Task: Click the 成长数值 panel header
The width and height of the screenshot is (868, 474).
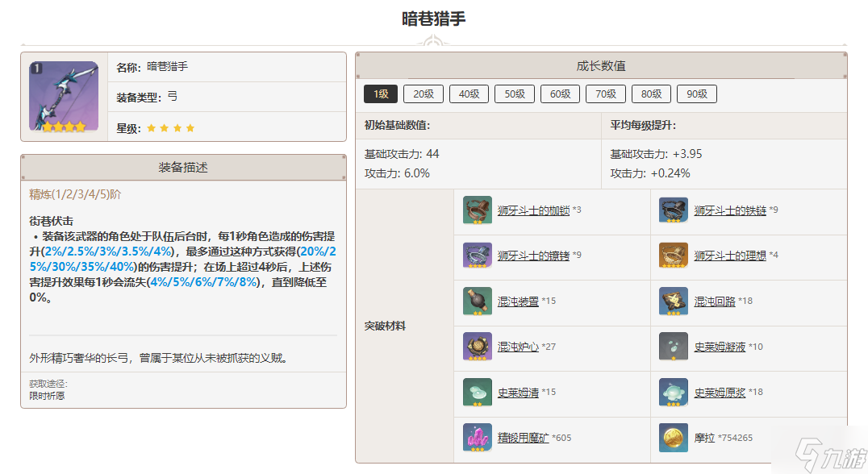Action: 601,66
